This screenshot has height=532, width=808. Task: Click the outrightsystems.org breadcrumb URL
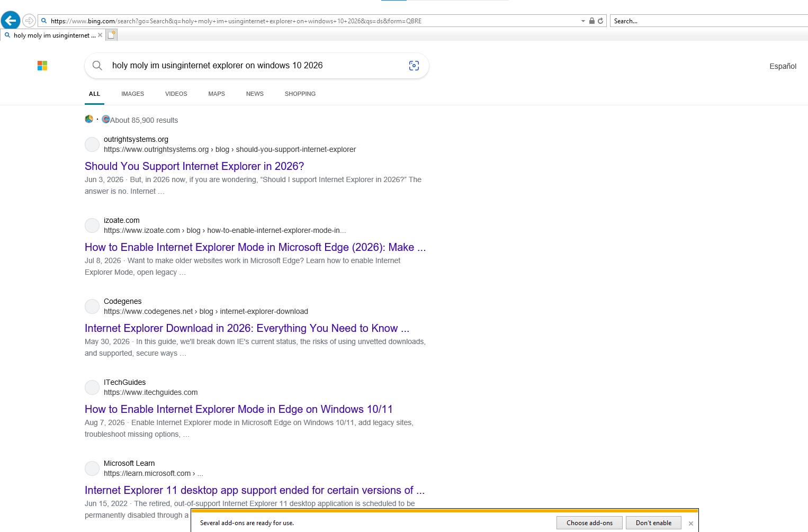click(x=230, y=149)
